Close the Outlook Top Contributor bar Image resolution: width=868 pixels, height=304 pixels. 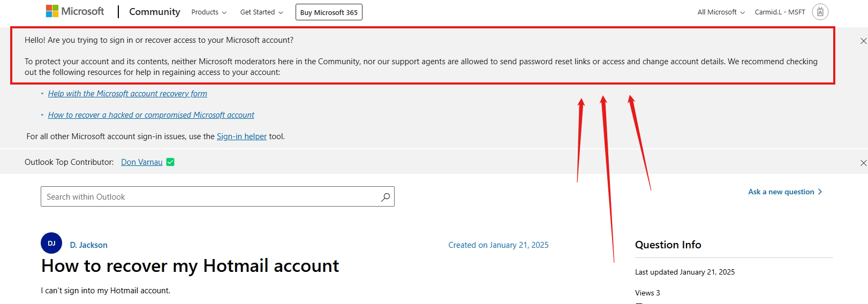click(863, 163)
